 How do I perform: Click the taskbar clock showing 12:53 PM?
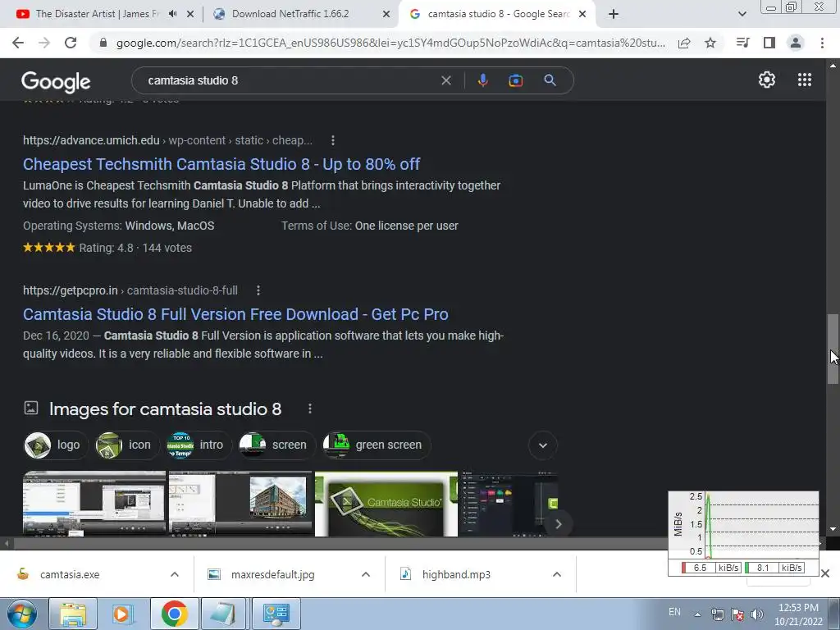pyautogui.click(x=798, y=614)
